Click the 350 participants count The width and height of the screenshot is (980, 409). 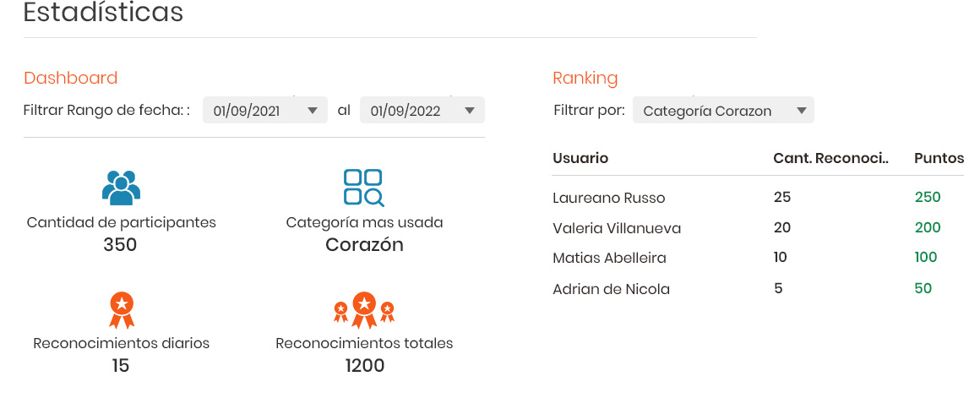120,244
